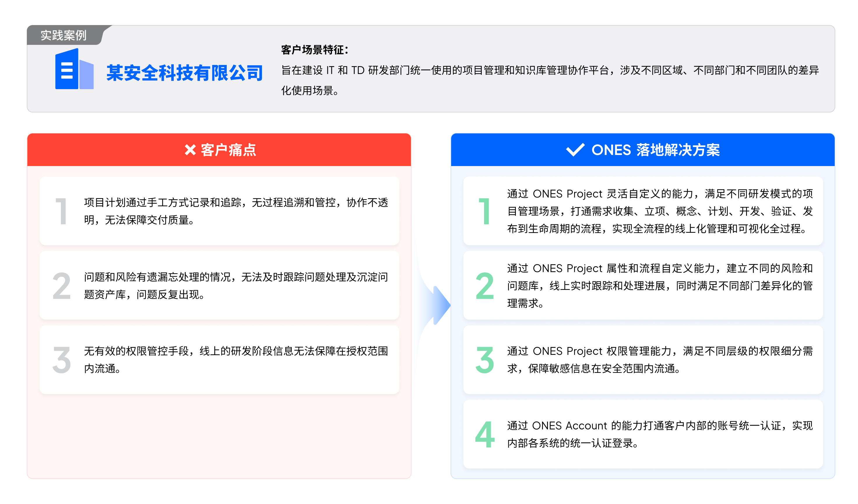Click pain point text 项目计划通过手工方式记录和追踪
The width and height of the screenshot is (858, 504).
(236, 211)
